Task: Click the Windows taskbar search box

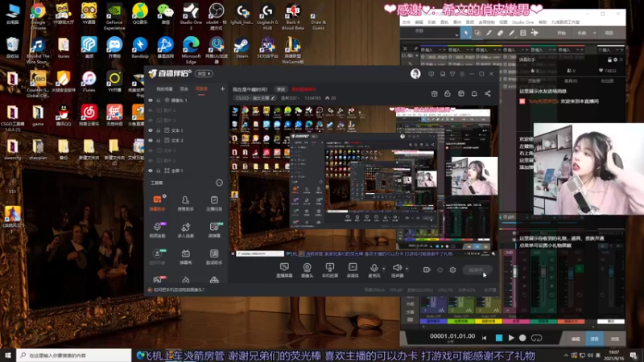Action: coord(74,356)
